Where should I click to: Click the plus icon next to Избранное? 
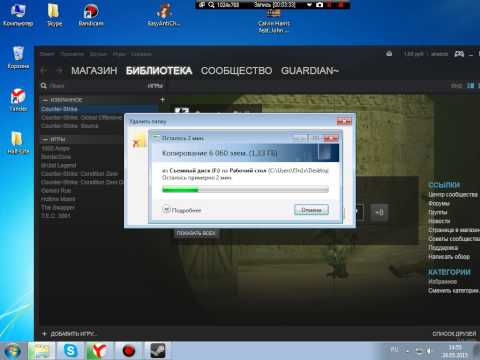(162, 99)
